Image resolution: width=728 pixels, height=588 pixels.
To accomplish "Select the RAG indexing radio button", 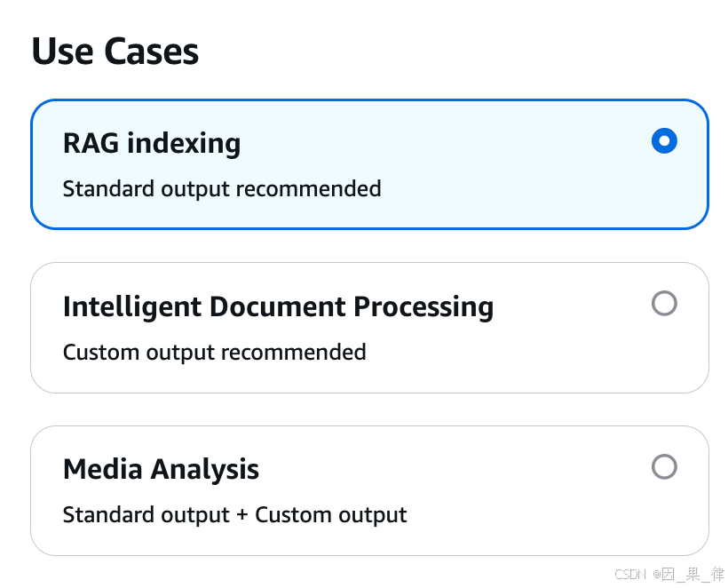I will pyautogui.click(x=664, y=140).
